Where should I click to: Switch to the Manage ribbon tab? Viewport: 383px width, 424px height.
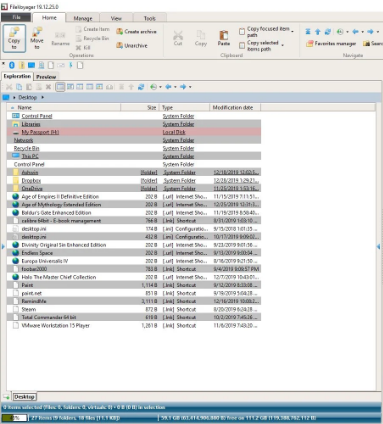[82, 18]
